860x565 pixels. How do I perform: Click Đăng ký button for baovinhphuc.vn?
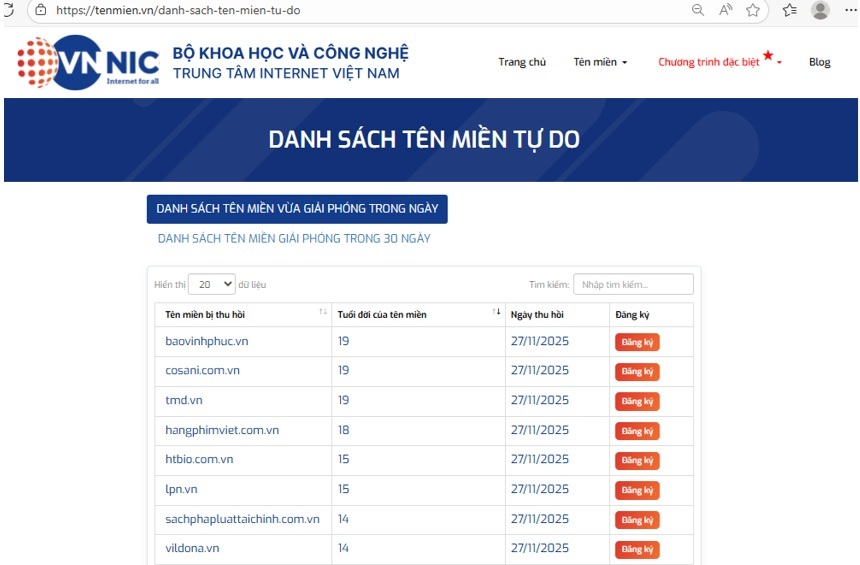pos(637,342)
